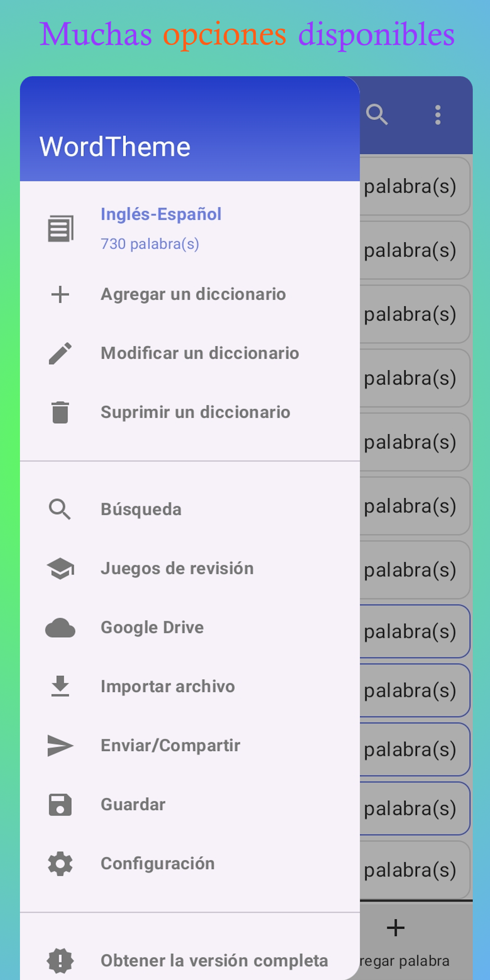Select the Inglés-Español dictionary entry

190,229
